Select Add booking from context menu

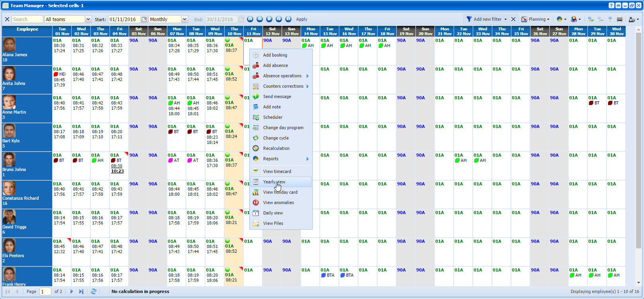[275, 55]
